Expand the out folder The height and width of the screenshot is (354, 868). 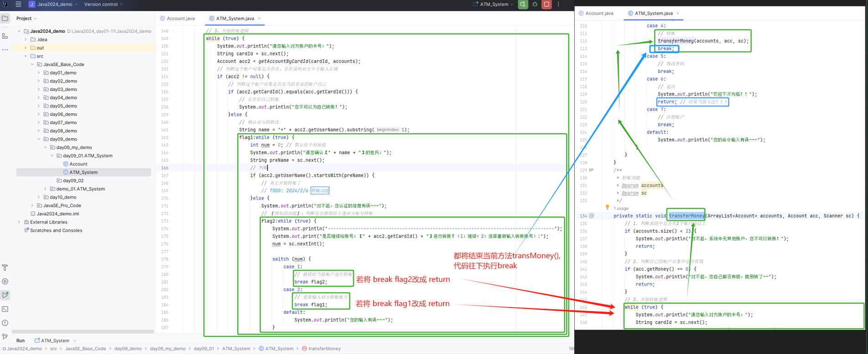tap(26, 48)
